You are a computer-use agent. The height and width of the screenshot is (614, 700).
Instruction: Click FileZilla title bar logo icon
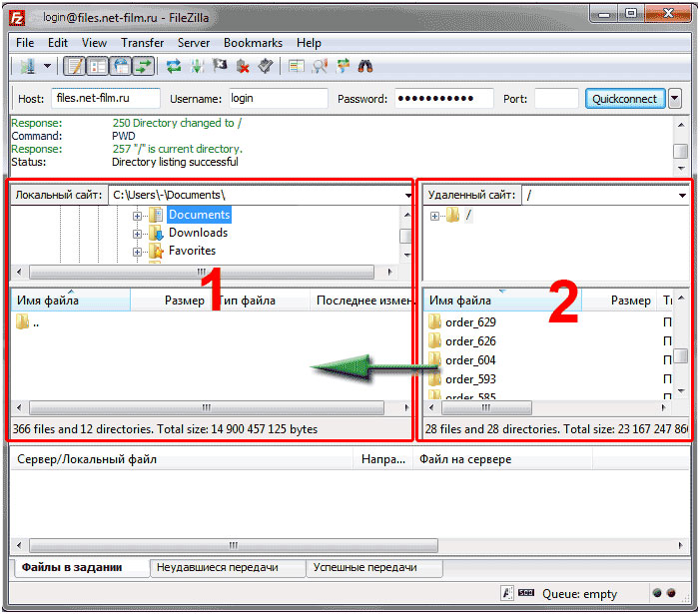[x=17, y=18]
